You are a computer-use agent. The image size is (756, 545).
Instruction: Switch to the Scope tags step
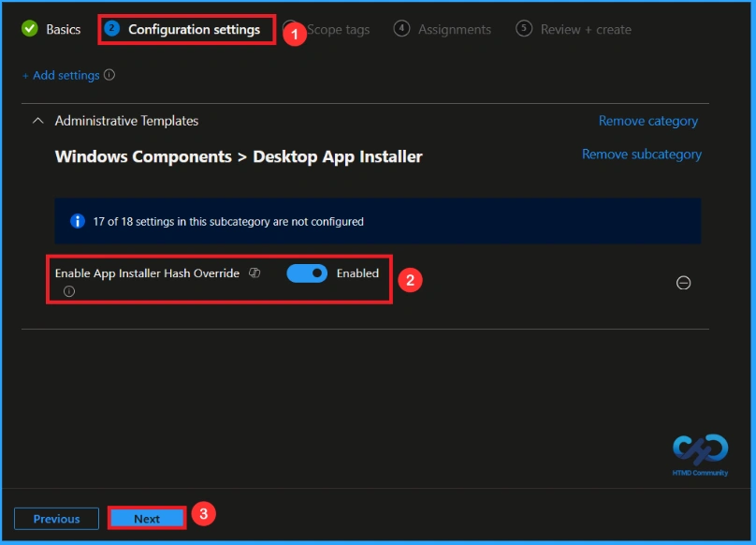(339, 29)
